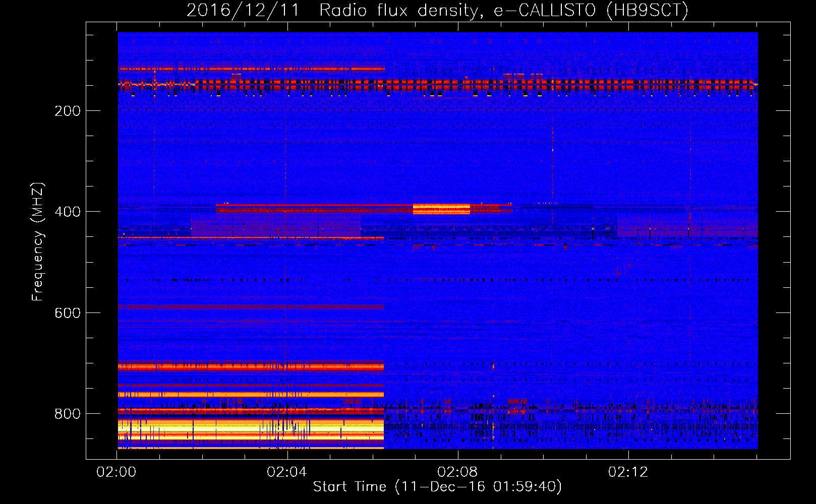Click the wide yellow-white band below 800 MHz
Screen dimensions: 816x504
tap(251, 429)
